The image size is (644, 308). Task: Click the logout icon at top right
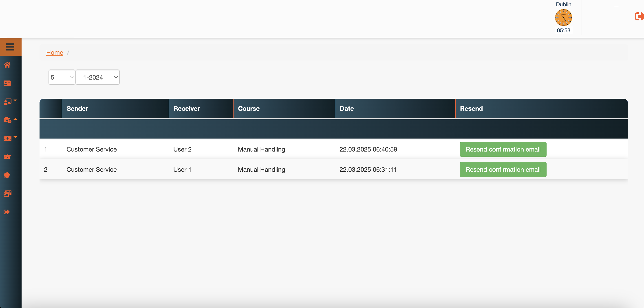click(x=639, y=16)
